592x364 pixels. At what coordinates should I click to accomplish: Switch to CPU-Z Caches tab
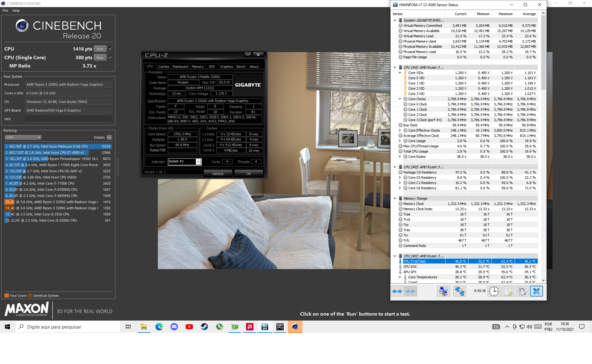point(164,67)
